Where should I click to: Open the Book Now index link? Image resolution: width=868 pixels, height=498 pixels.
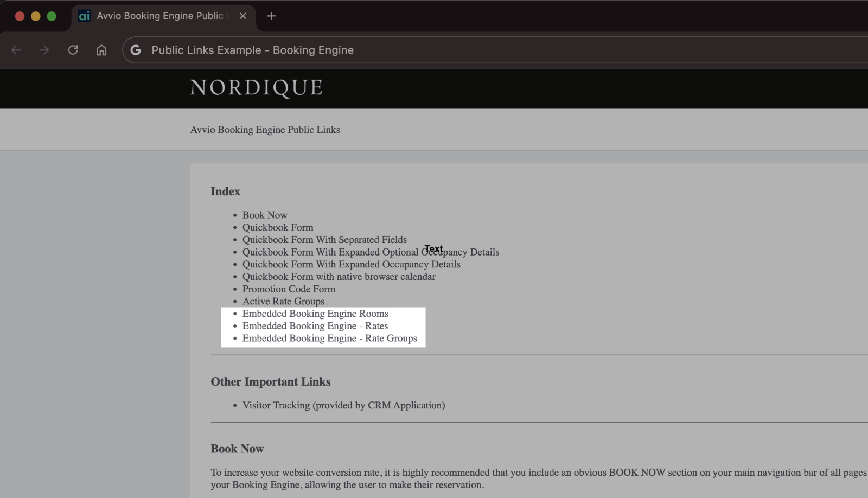pyautogui.click(x=265, y=215)
